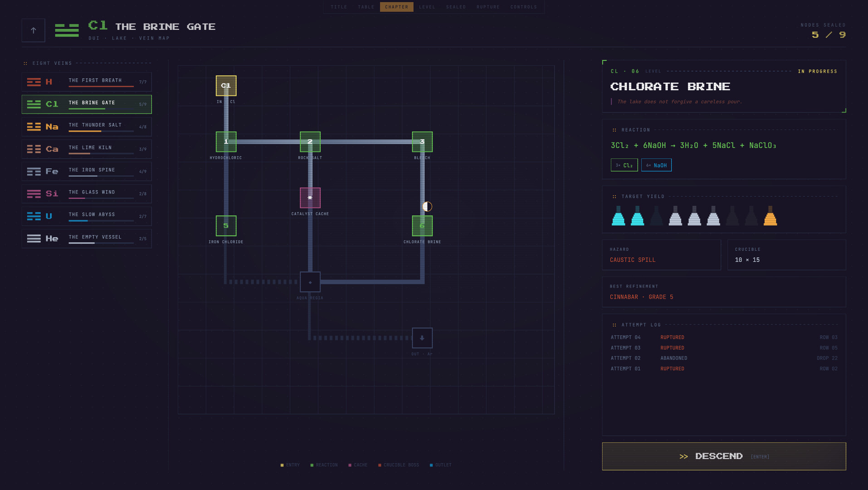
Task: Switch to the LEVEL tab
Action: tap(427, 7)
